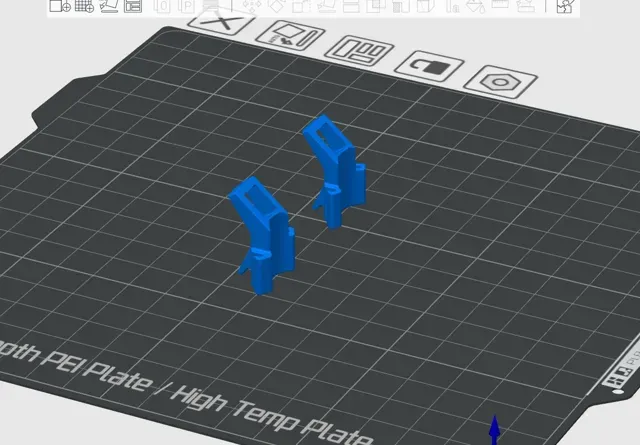Screen dimensions: 640x445
Task: Add a new plate with grid-plus icon
Action: click(84, 6)
